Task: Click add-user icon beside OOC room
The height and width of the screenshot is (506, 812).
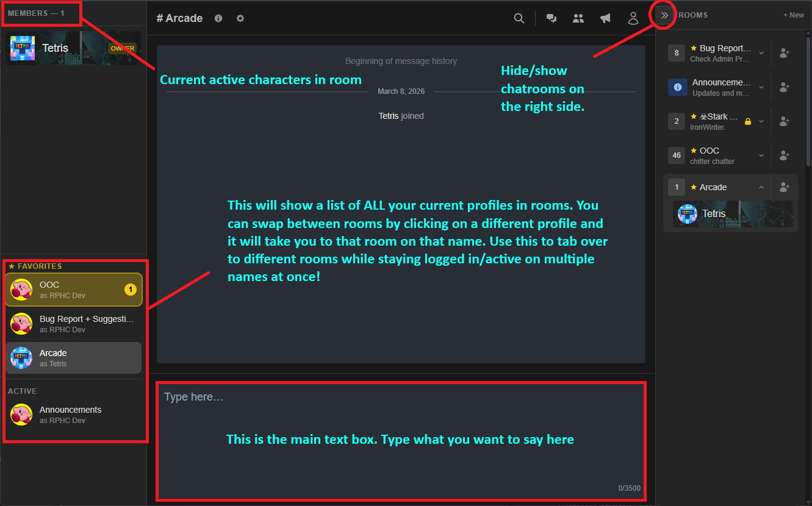Action: click(785, 155)
